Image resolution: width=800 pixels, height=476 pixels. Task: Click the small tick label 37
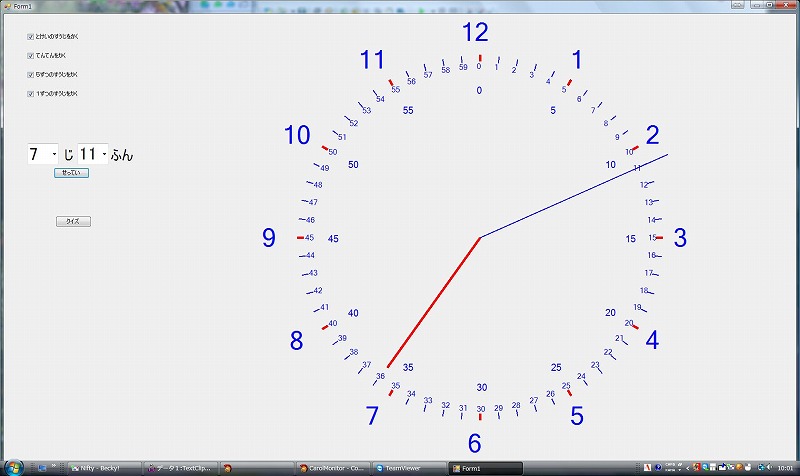[x=367, y=364]
